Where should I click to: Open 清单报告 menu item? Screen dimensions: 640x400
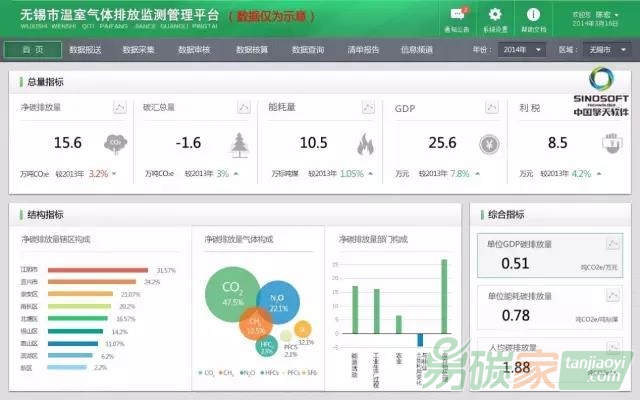click(x=362, y=49)
